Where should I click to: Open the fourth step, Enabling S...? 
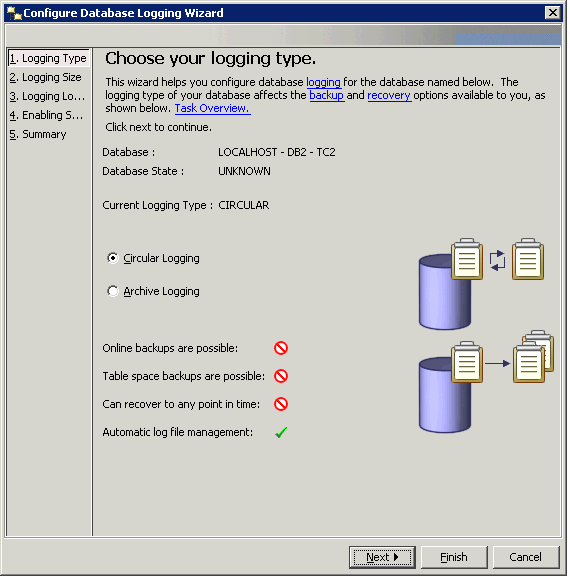(46, 115)
